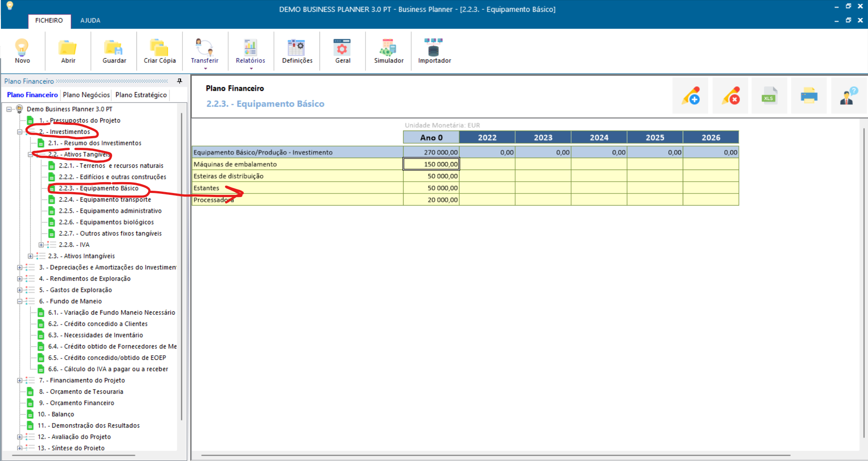Save the plan using Guardar
868x461 pixels.
coord(114,51)
